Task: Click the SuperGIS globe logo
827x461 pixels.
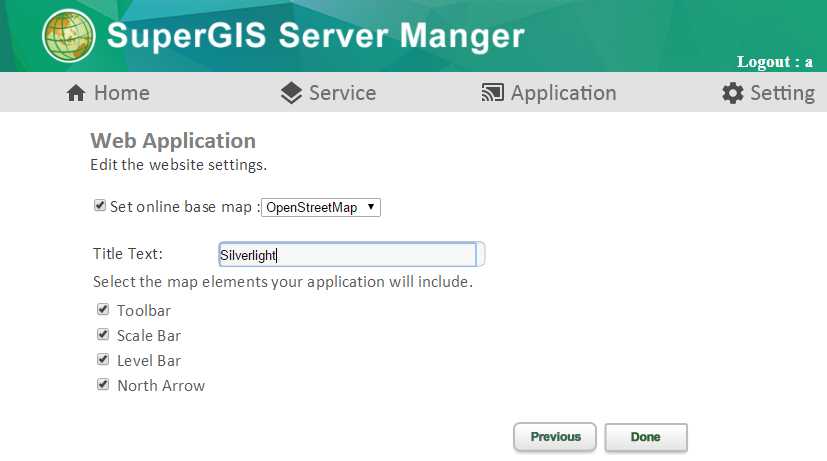Action: pyautogui.click(x=69, y=36)
